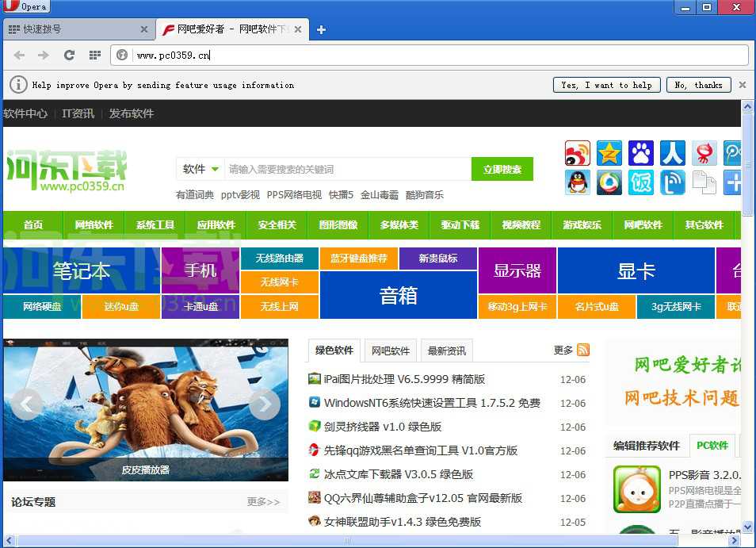Reload the page with the refresh icon
The width and height of the screenshot is (756, 548).
tap(68, 56)
